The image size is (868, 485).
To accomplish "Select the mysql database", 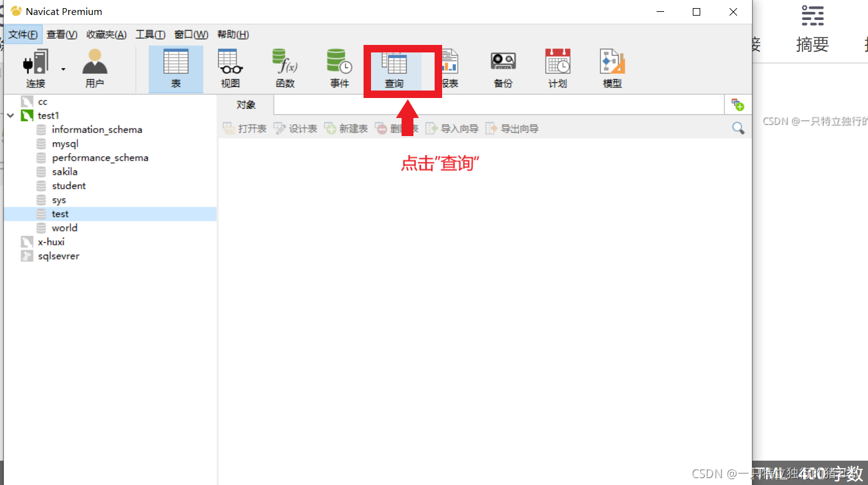I will 65,144.
